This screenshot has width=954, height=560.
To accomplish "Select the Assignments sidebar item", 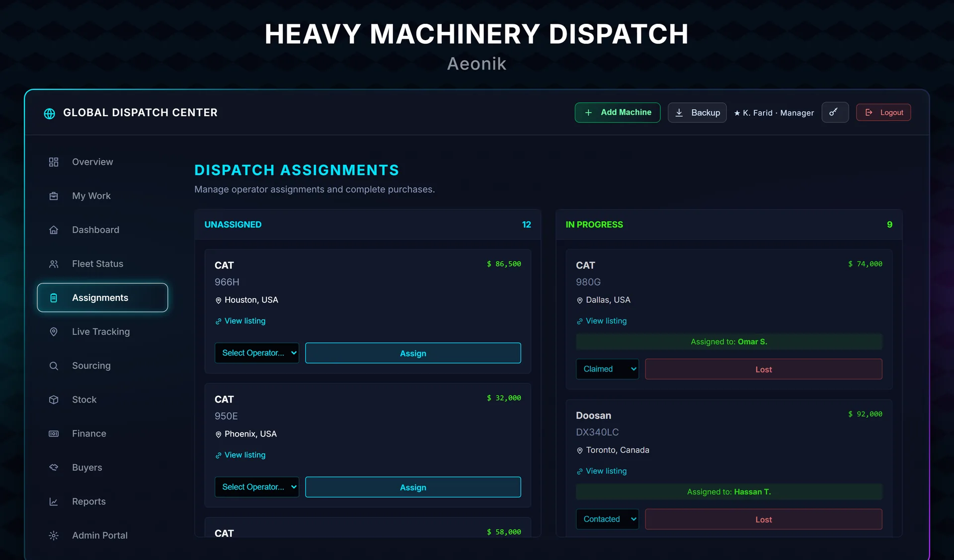I will tap(102, 298).
